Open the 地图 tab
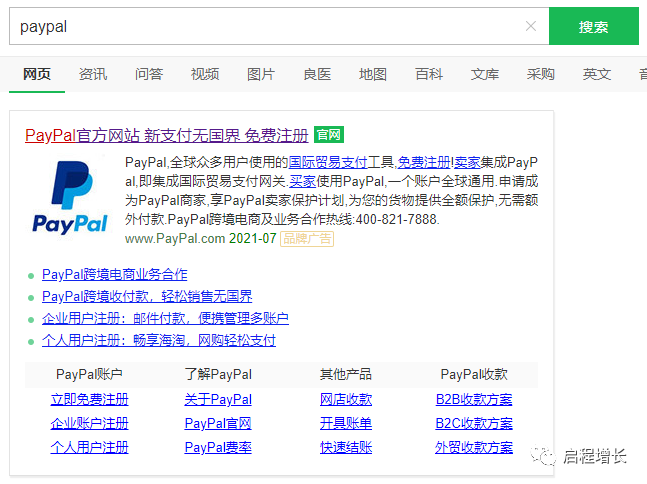This screenshot has width=647, height=484. [373, 74]
